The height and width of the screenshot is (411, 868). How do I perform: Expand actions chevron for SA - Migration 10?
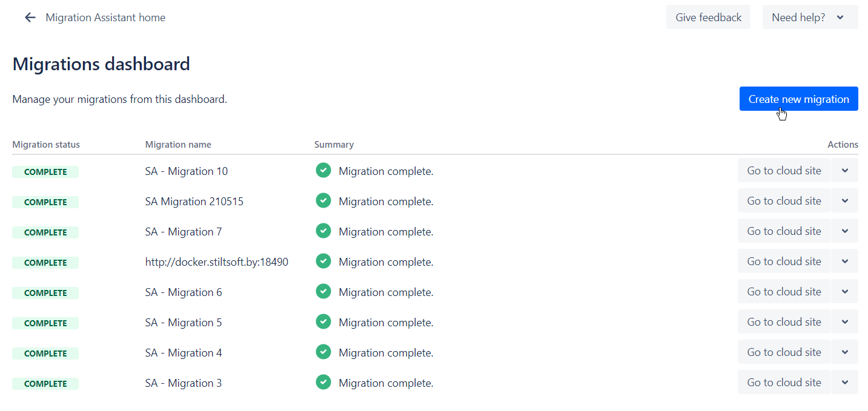pos(844,171)
